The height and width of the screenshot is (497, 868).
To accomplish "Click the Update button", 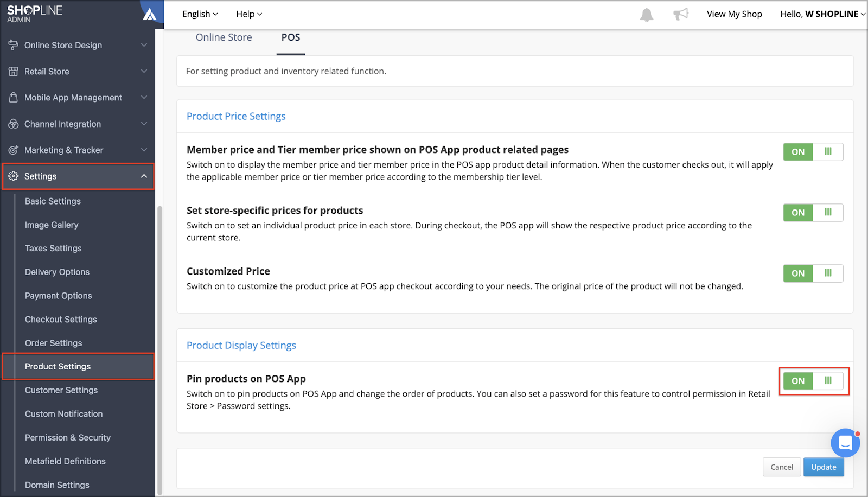I will (x=824, y=467).
